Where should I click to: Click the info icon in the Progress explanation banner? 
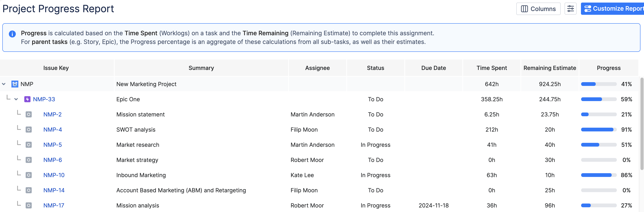tap(12, 34)
